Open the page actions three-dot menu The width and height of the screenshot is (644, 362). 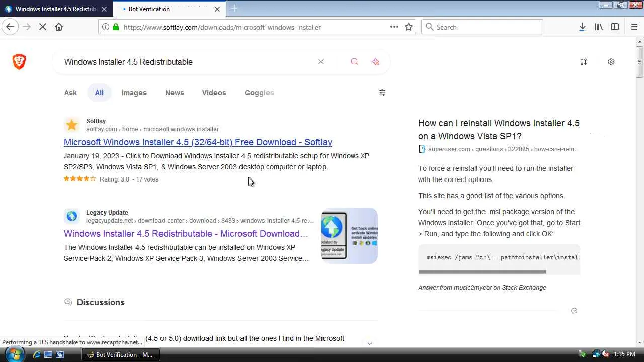[394, 27]
